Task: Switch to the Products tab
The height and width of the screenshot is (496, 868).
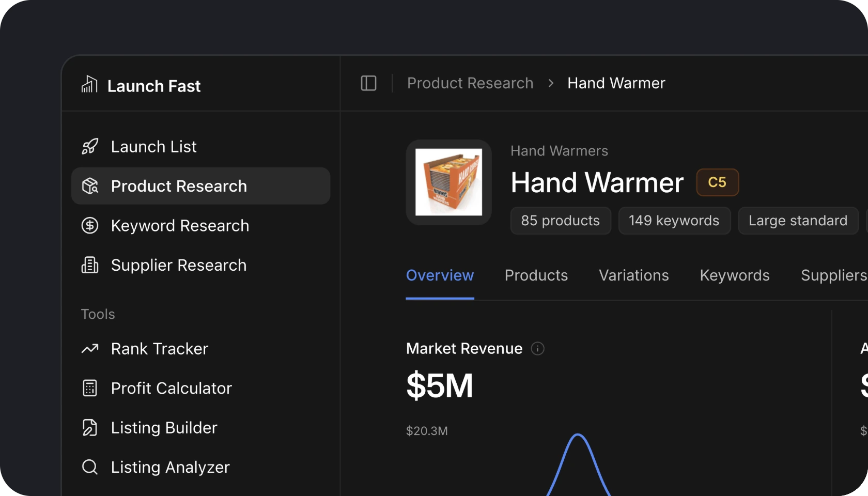Action: click(x=536, y=275)
